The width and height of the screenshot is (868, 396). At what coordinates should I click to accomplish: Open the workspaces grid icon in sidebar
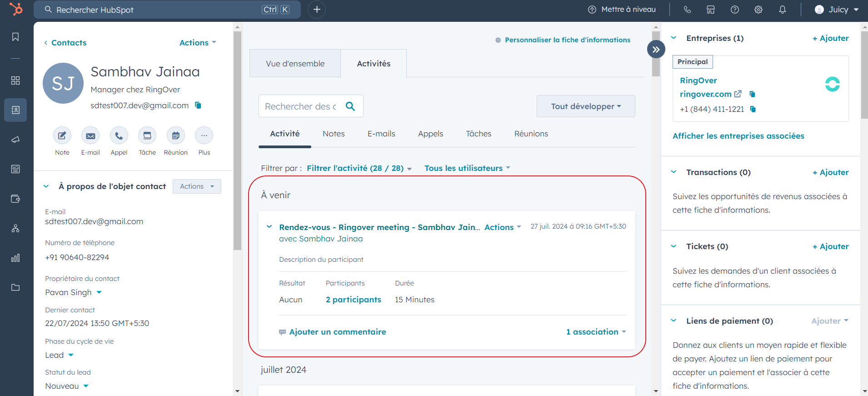pyautogui.click(x=15, y=80)
